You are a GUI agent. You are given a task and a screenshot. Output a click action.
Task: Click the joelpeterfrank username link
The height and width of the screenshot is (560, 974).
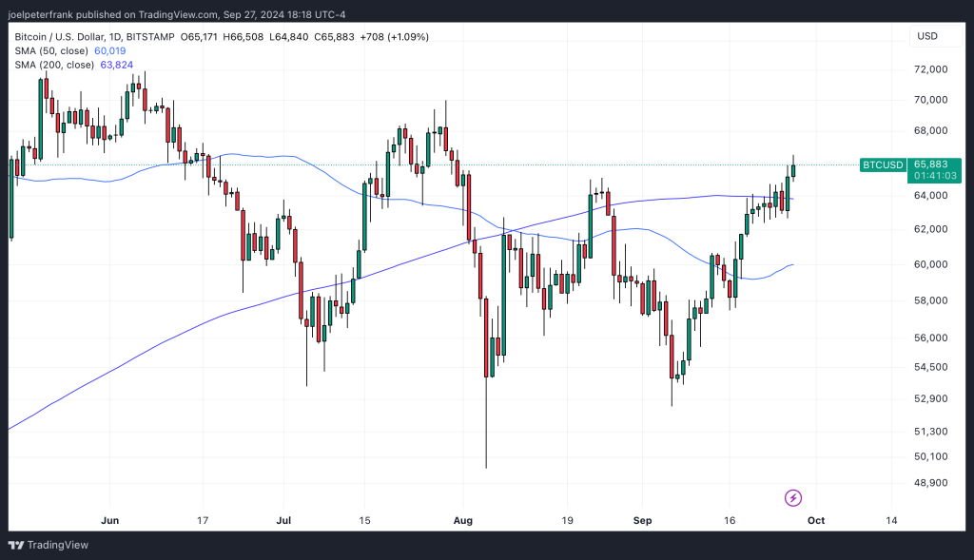(x=42, y=13)
